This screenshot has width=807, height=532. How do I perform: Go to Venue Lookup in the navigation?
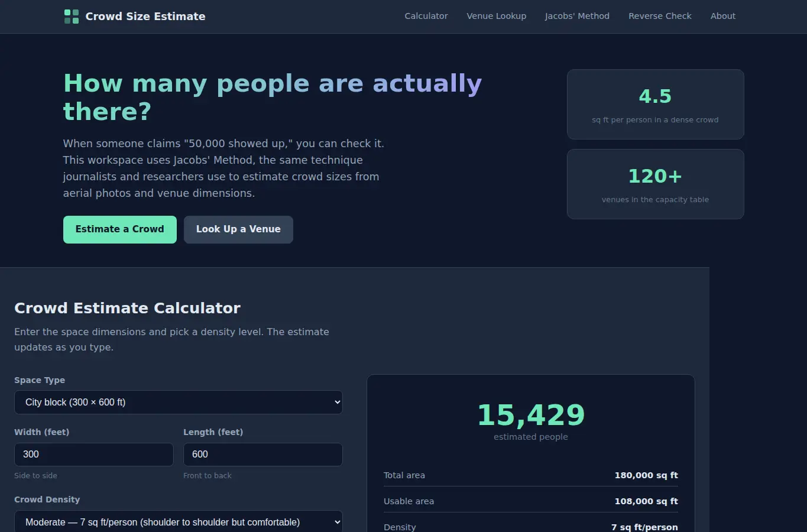click(496, 16)
